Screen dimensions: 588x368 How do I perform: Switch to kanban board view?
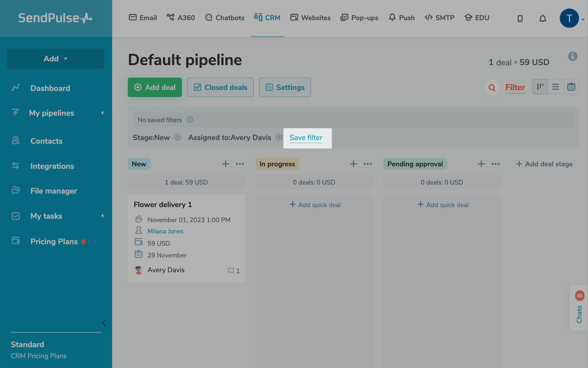point(540,87)
